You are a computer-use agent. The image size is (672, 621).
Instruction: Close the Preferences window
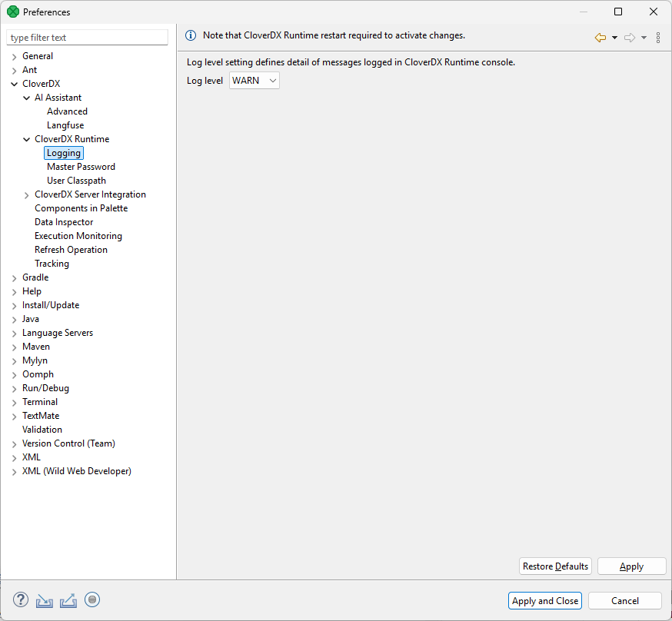pos(654,12)
